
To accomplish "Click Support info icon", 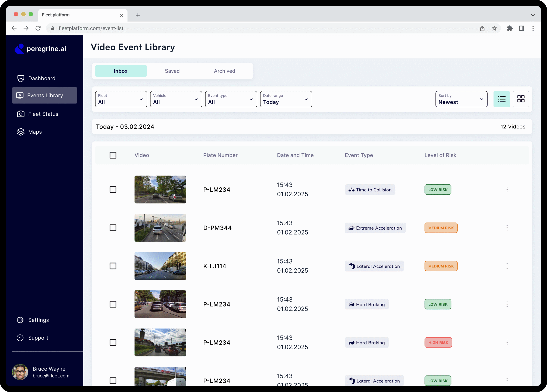I will pos(20,338).
